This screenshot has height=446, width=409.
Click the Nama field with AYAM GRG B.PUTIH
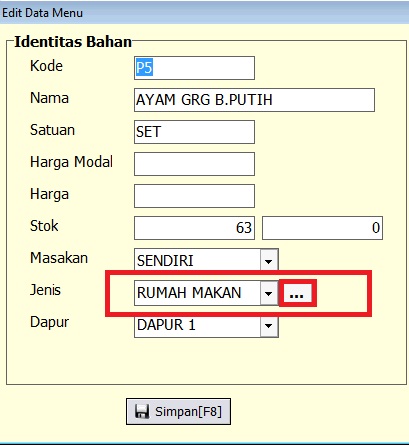point(254,100)
